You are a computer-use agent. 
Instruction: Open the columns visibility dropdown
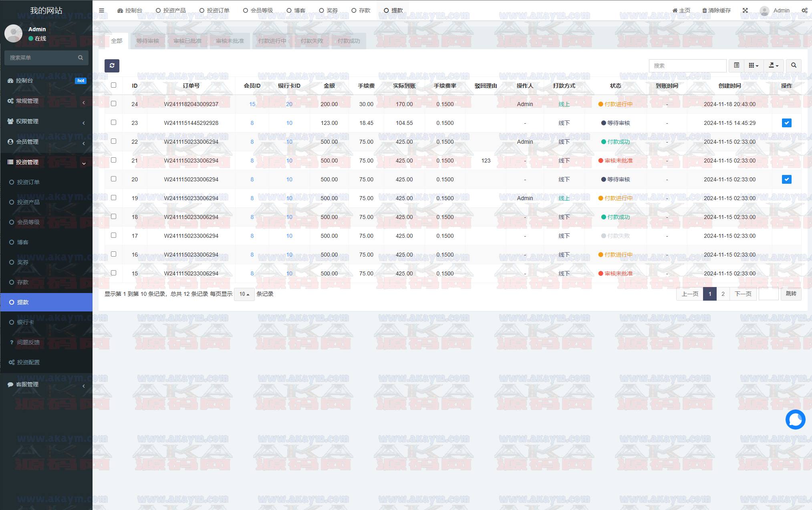pyautogui.click(x=754, y=65)
